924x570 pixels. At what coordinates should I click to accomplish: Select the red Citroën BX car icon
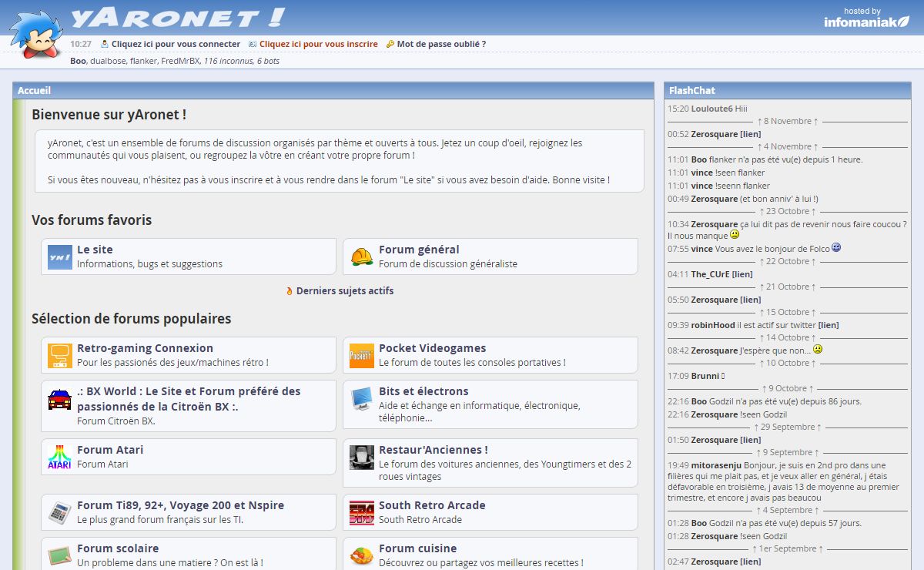(59, 399)
